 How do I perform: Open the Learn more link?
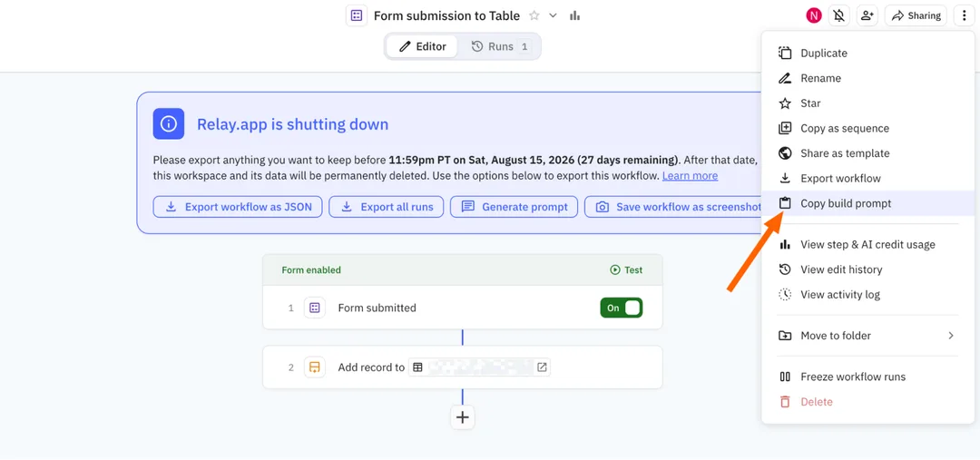(x=690, y=176)
